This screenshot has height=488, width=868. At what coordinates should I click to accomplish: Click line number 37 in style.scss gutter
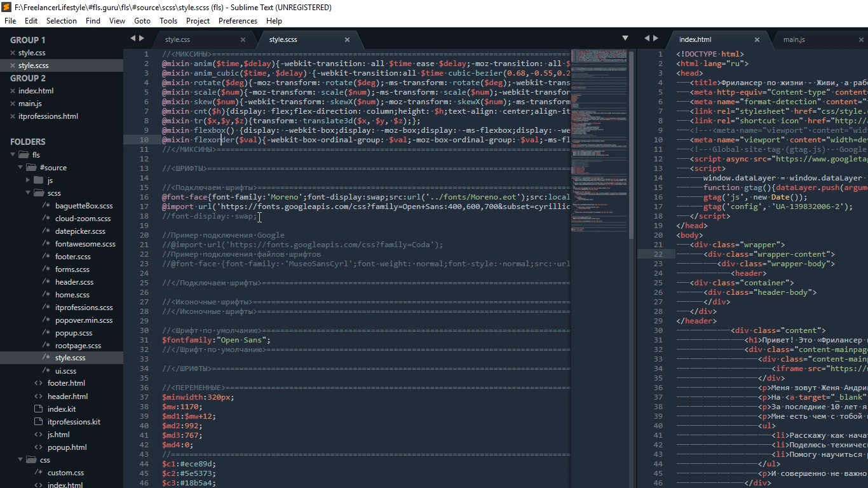145,397
